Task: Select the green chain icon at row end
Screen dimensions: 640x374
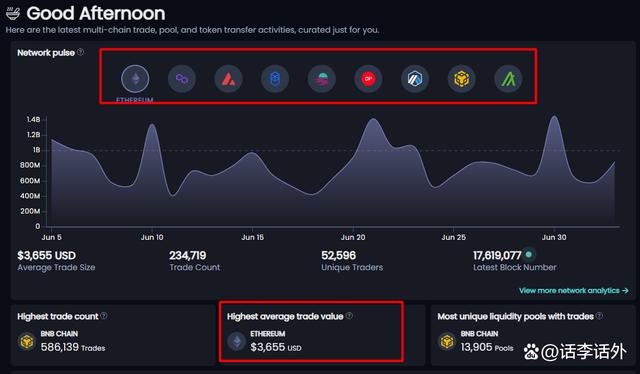Action: pyautogui.click(x=508, y=79)
